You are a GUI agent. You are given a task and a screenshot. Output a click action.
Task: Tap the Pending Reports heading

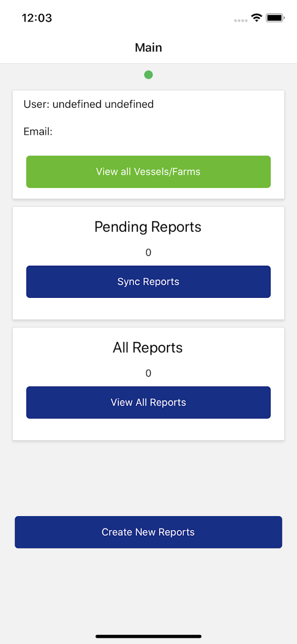(x=148, y=227)
